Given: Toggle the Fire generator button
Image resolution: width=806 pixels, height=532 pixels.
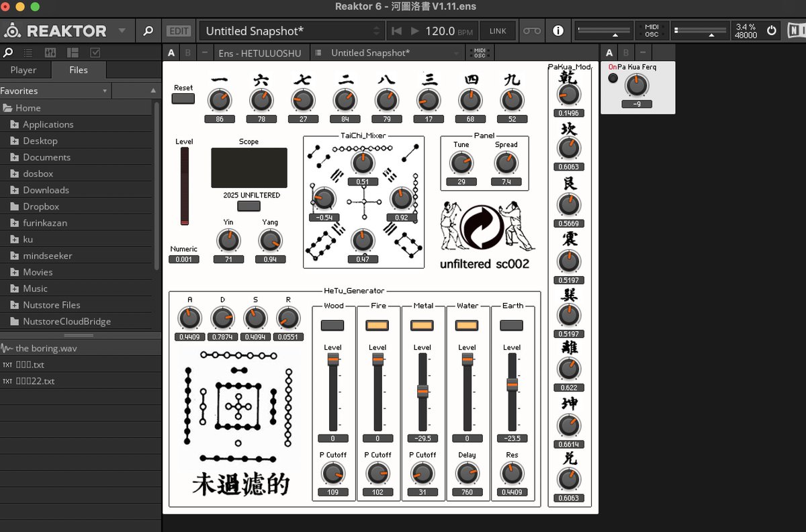Looking at the screenshot, I should pos(377,325).
